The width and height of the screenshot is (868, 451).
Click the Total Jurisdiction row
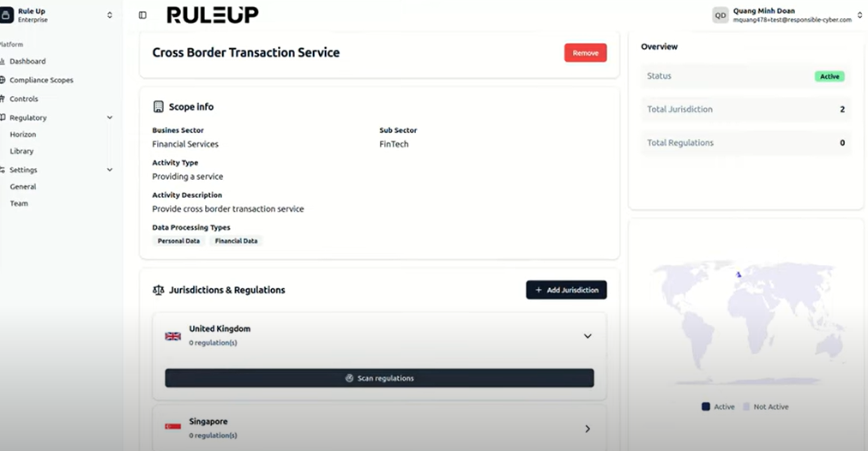[745, 110]
